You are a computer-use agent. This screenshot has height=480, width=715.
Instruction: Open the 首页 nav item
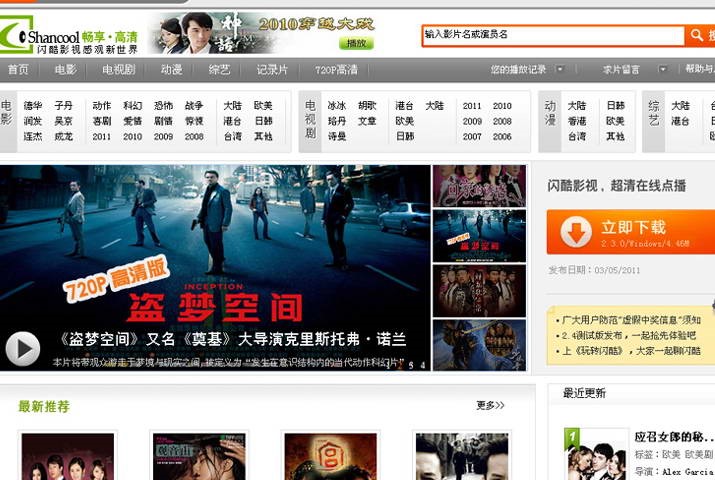[x=18, y=70]
